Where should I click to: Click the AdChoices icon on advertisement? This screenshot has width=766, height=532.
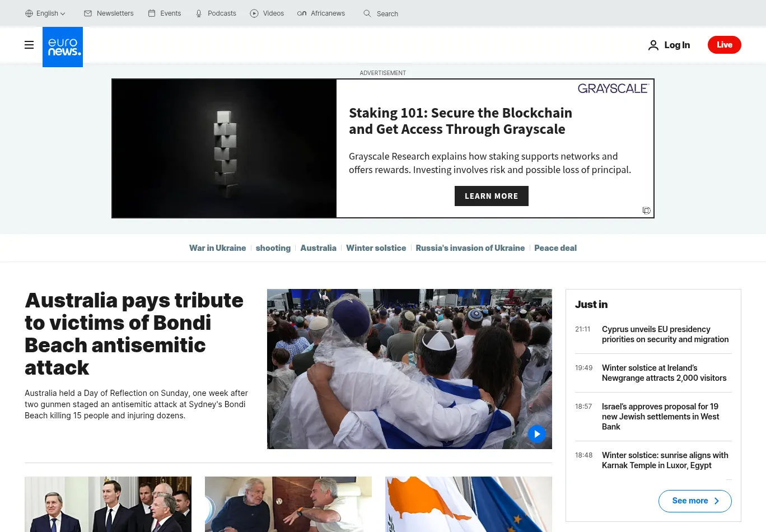pos(646,211)
